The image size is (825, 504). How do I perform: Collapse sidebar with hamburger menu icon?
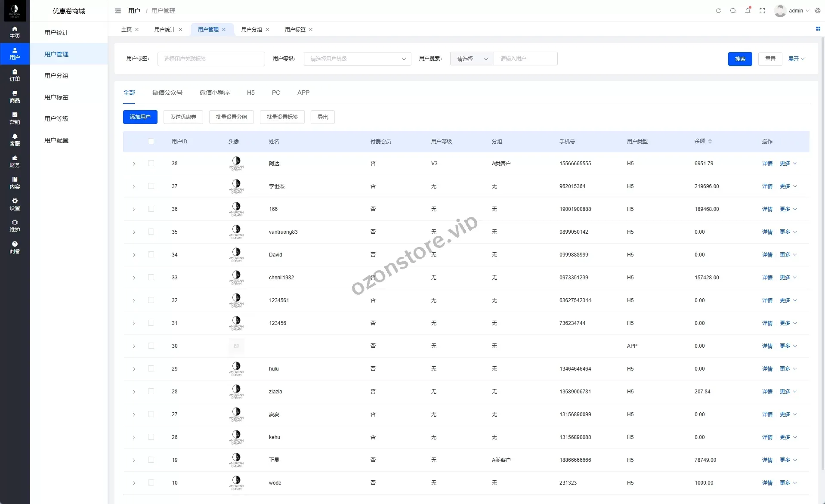click(118, 11)
